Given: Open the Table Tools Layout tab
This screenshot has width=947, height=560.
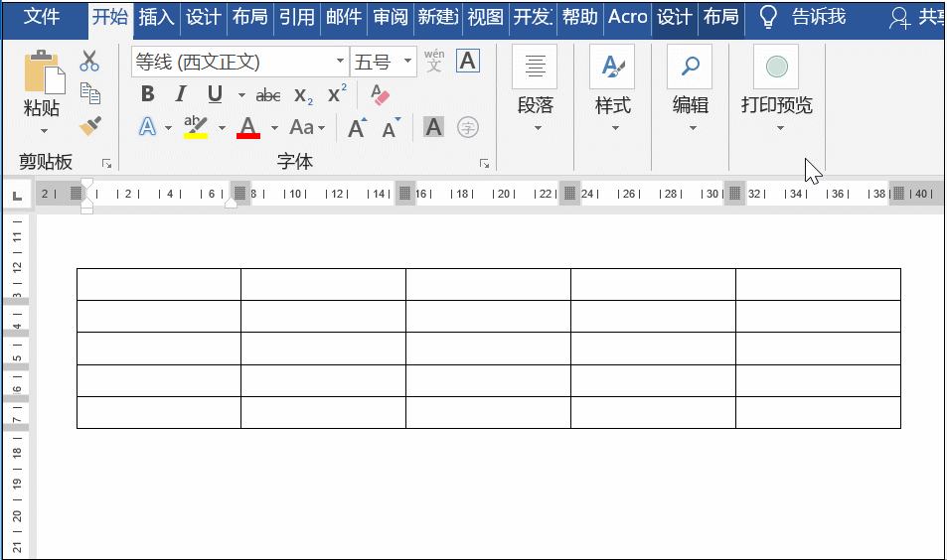Looking at the screenshot, I should click(x=721, y=17).
